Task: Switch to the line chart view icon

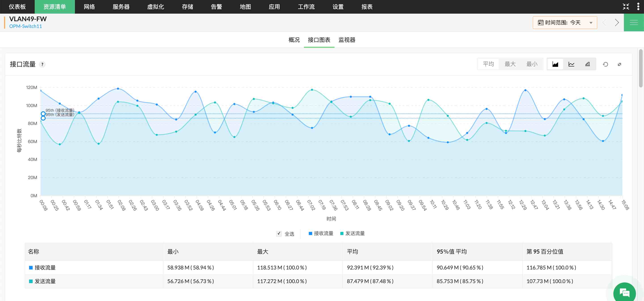Action: (x=572, y=64)
